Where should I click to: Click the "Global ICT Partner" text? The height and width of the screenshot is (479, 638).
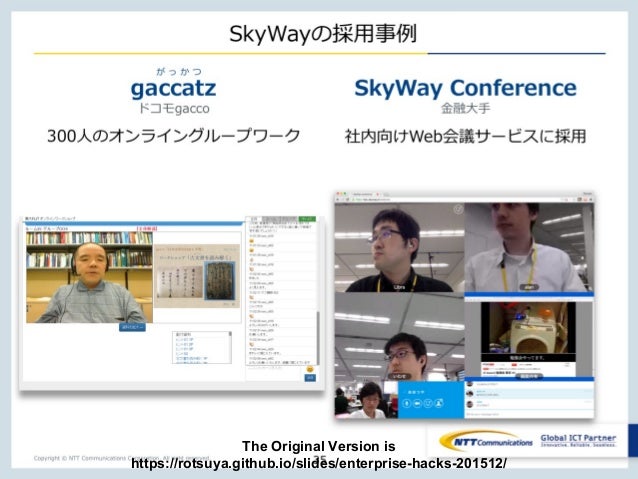[x=578, y=438]
